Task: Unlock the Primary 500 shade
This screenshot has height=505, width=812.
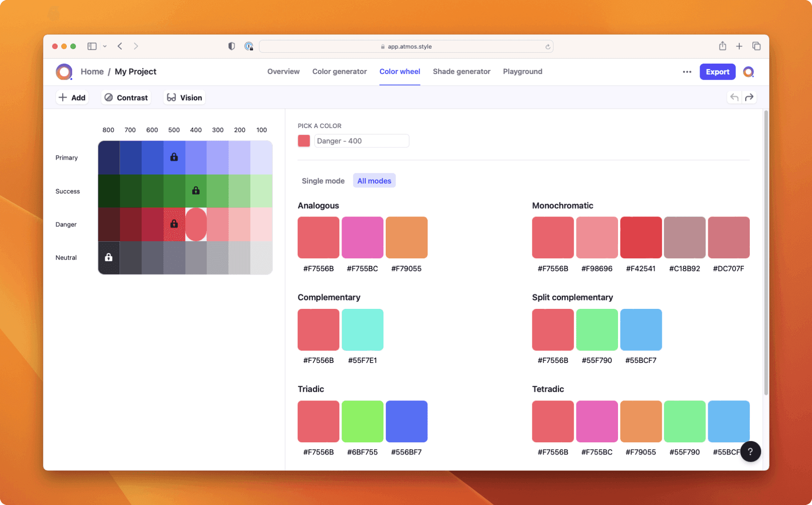Action: (174, 157)
